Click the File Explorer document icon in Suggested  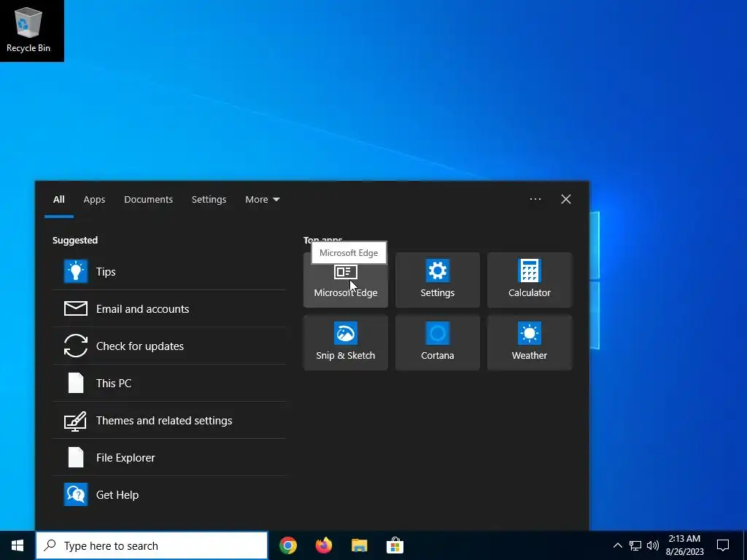pyautogui.click(x=76, y=457)
